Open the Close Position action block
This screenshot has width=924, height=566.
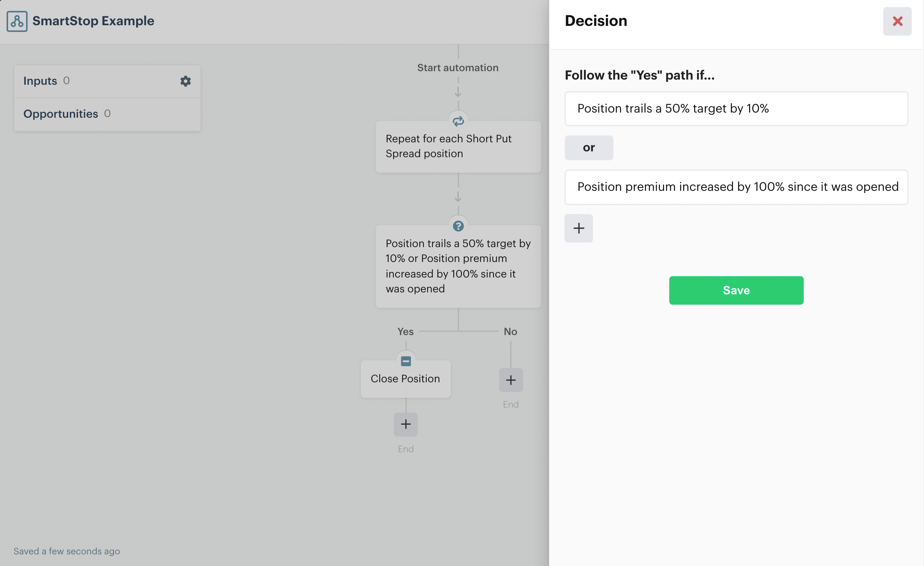coord(405,379)
